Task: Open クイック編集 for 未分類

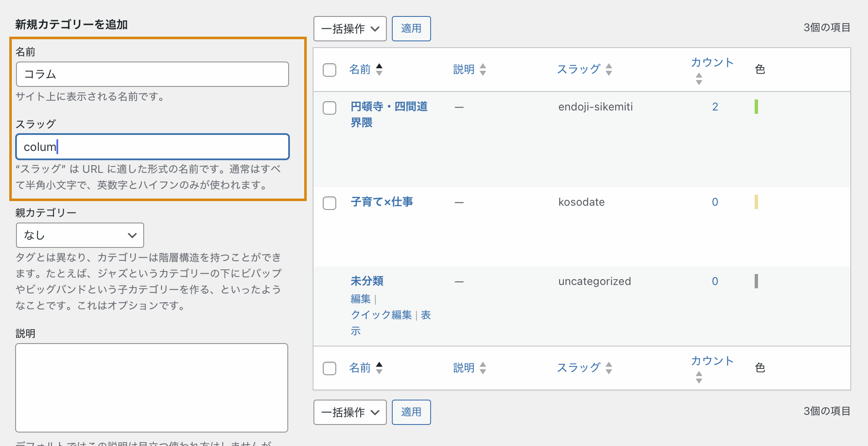Action: tap(381, 315)
